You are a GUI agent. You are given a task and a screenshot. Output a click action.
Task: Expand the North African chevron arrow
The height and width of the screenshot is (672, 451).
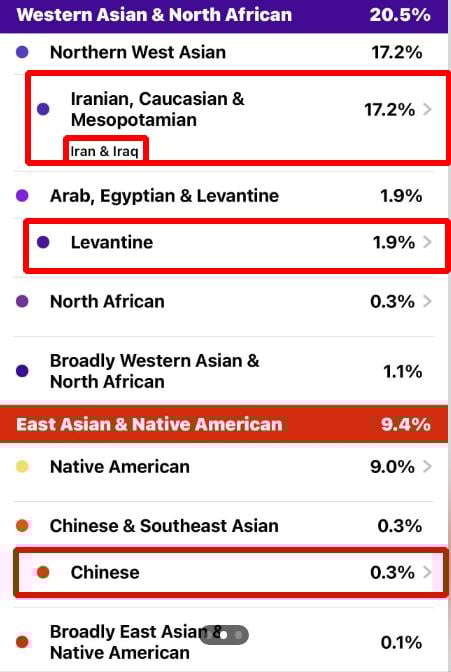point(427,301)
